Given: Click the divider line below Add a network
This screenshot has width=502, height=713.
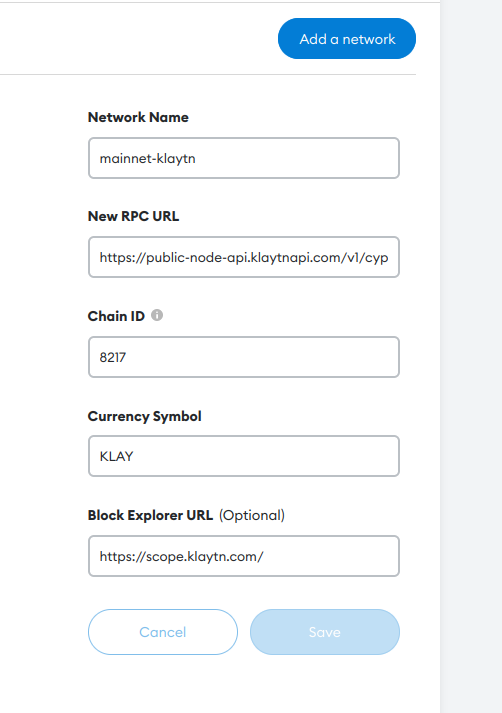Looking at the screenshot, I should point(208,75).
